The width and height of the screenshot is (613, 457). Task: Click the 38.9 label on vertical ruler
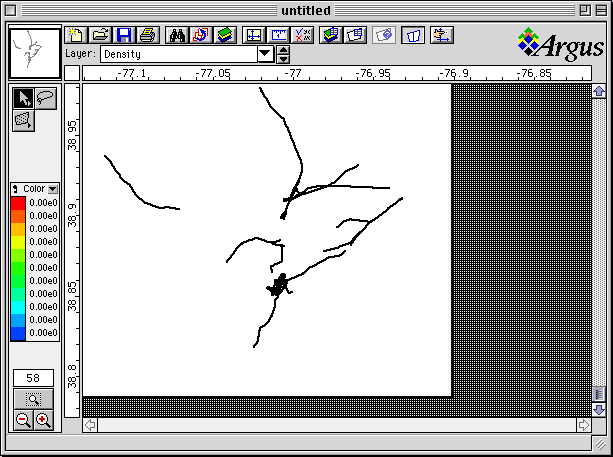pyautogui.click(x=72, y=214)
